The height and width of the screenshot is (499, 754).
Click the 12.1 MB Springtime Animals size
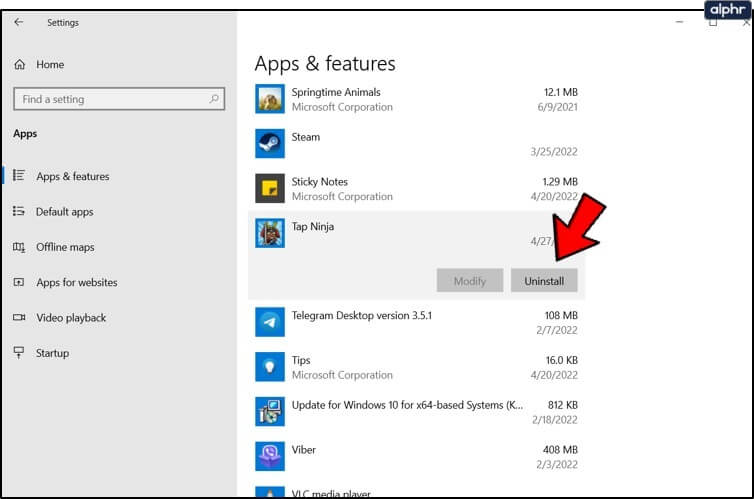561,92
